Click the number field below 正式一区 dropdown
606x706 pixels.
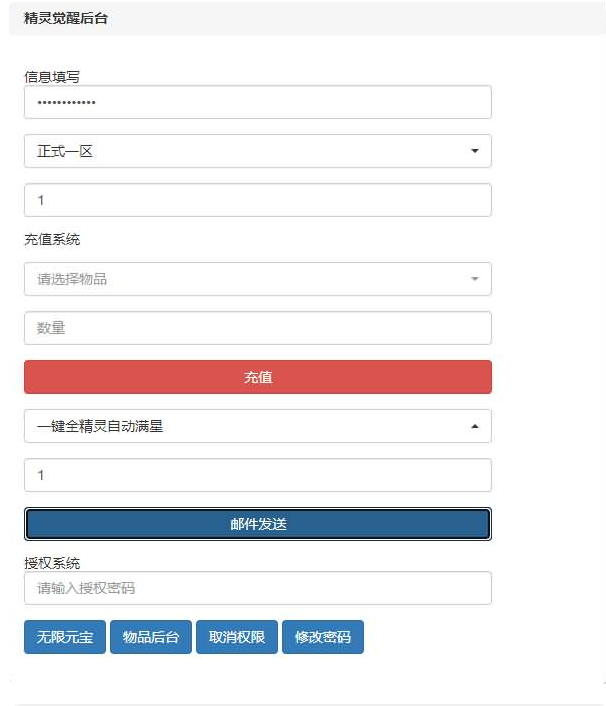257,200
